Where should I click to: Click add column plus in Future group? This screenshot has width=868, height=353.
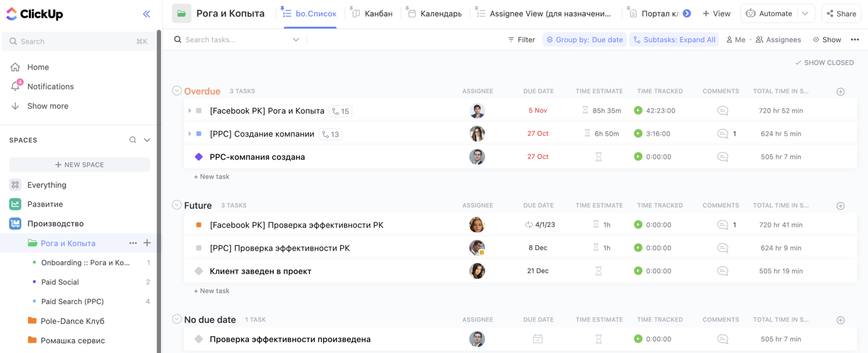[841, 206]
